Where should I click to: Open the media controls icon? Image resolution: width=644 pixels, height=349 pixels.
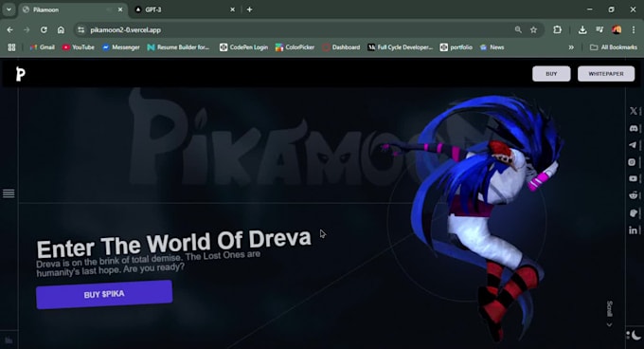pyautogui.click(x=599, y=29)
